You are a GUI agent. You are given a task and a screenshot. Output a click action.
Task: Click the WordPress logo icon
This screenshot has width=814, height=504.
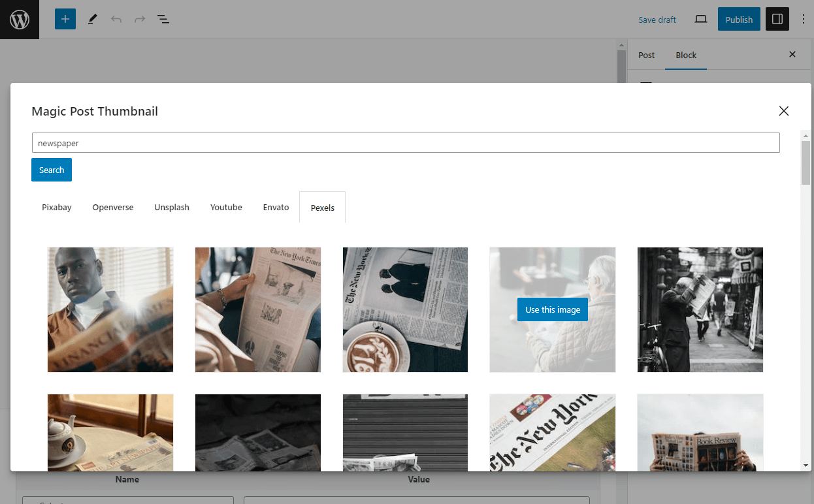[20, 20]
